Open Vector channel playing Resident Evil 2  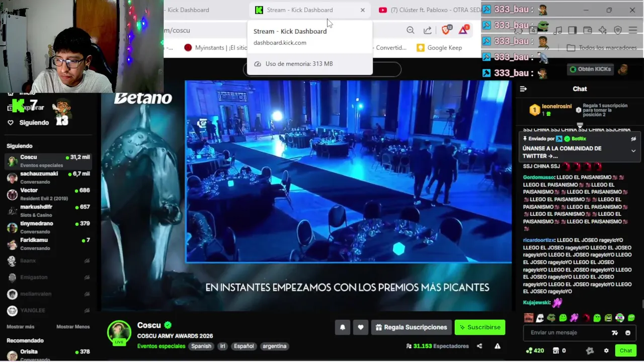pos(49,194)
